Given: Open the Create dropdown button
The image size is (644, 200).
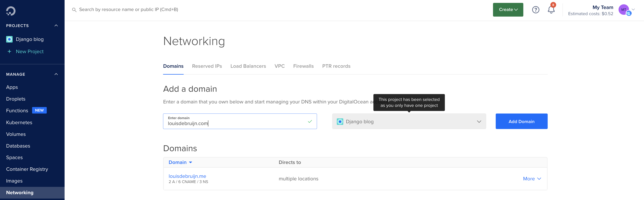Looking at the screenshot, I should [508, 10].
